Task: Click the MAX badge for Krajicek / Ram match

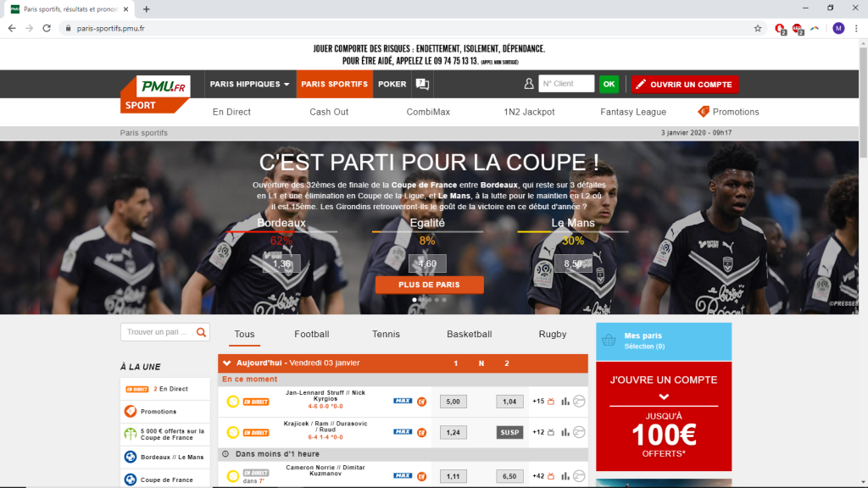Action: point(403,431)
